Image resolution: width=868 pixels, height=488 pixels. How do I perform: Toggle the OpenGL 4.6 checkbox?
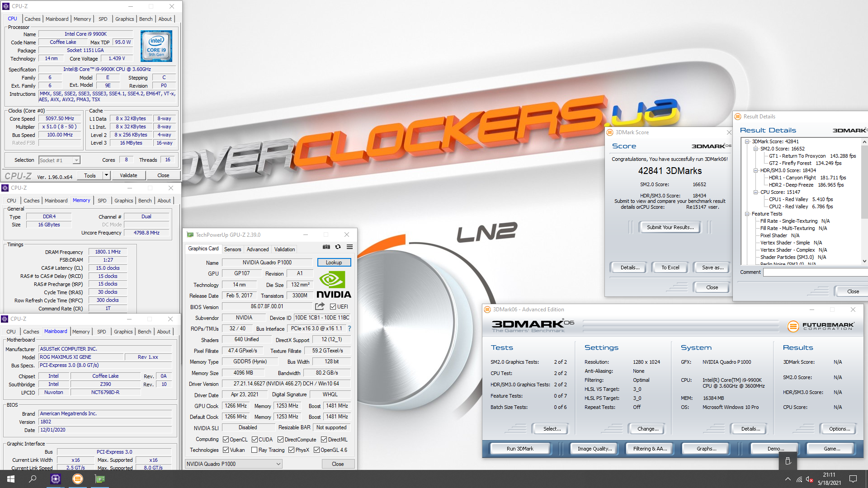tap(316, 450)
